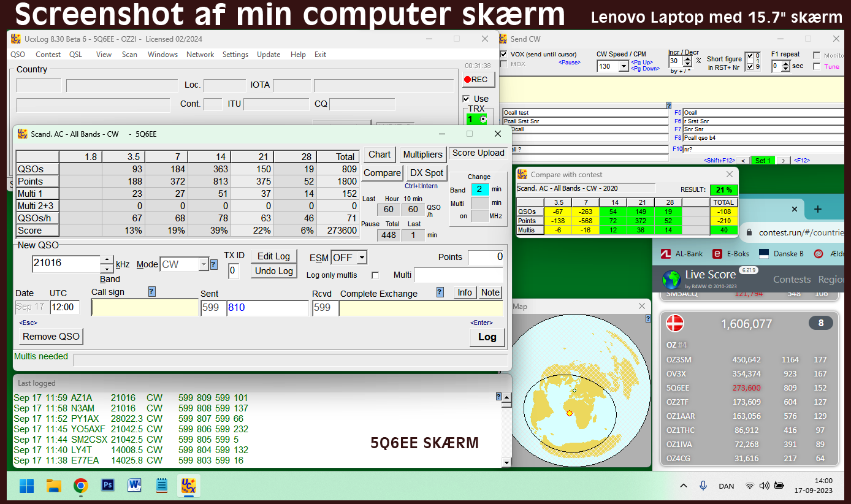Click the red REC record button

(476, 79)
